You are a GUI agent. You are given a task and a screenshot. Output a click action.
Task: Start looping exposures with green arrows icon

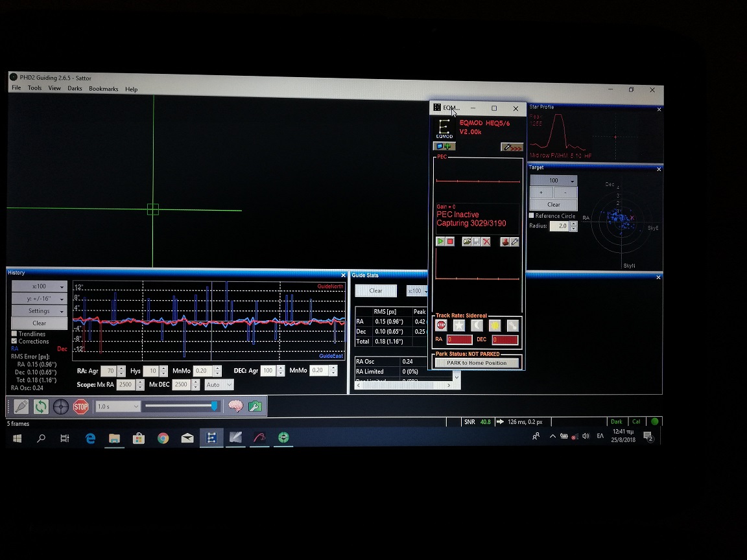coord(41,406)
